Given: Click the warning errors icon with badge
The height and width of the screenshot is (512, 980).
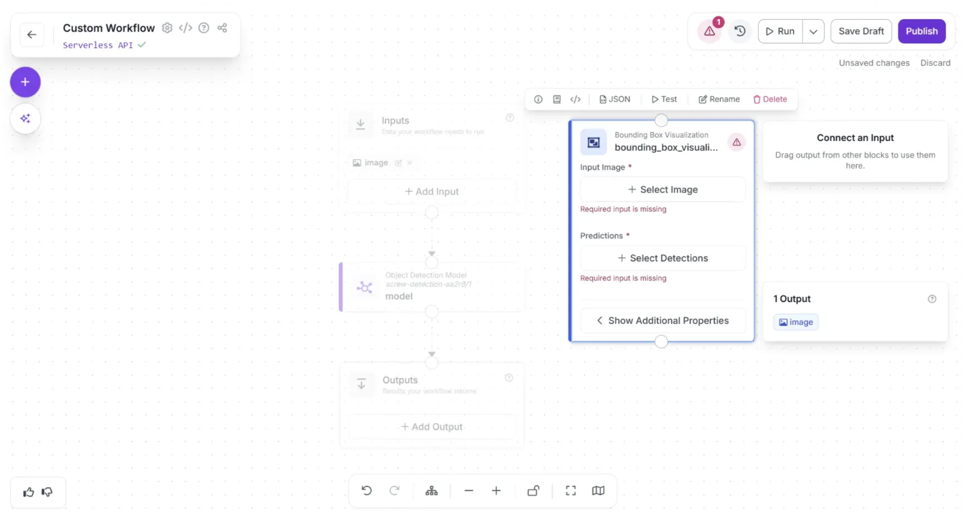Looking at the screenshot, I should coord(709,31).
